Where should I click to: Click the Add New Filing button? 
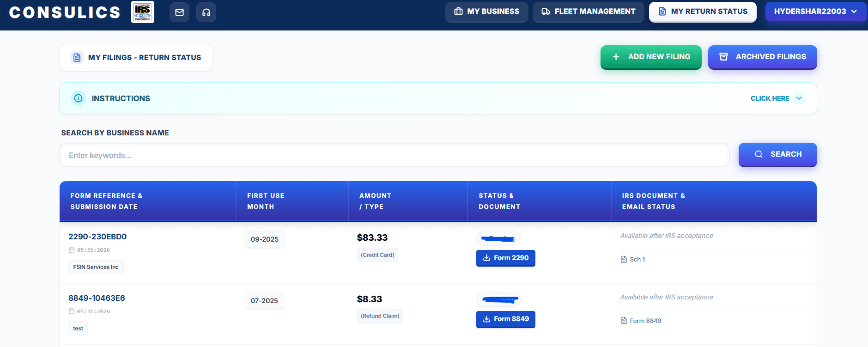click(x=651, y=57)
